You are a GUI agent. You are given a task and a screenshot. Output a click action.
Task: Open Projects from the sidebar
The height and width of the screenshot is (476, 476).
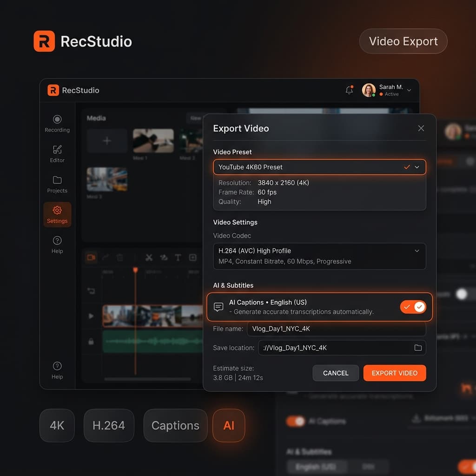(x=57, y=184)
